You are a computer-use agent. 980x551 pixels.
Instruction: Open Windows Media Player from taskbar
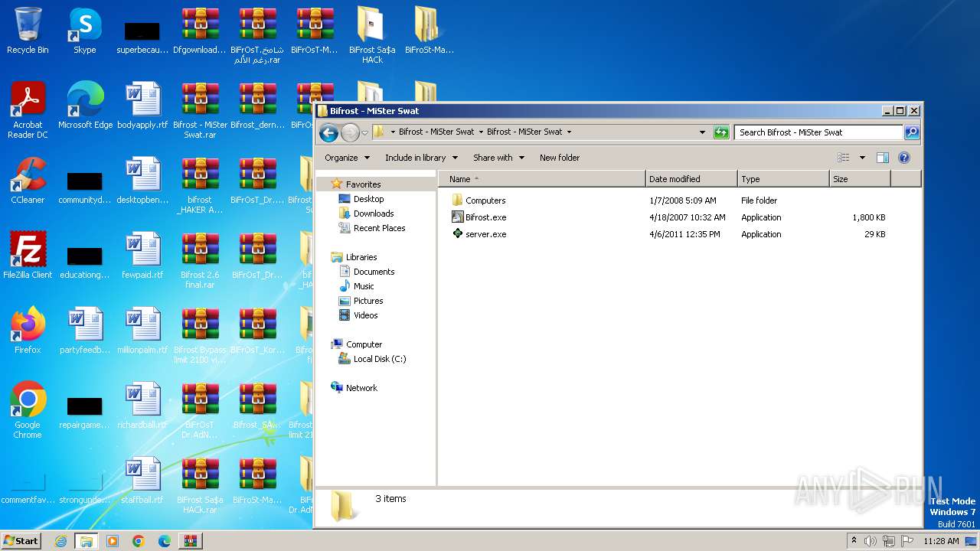pos(113,541)
